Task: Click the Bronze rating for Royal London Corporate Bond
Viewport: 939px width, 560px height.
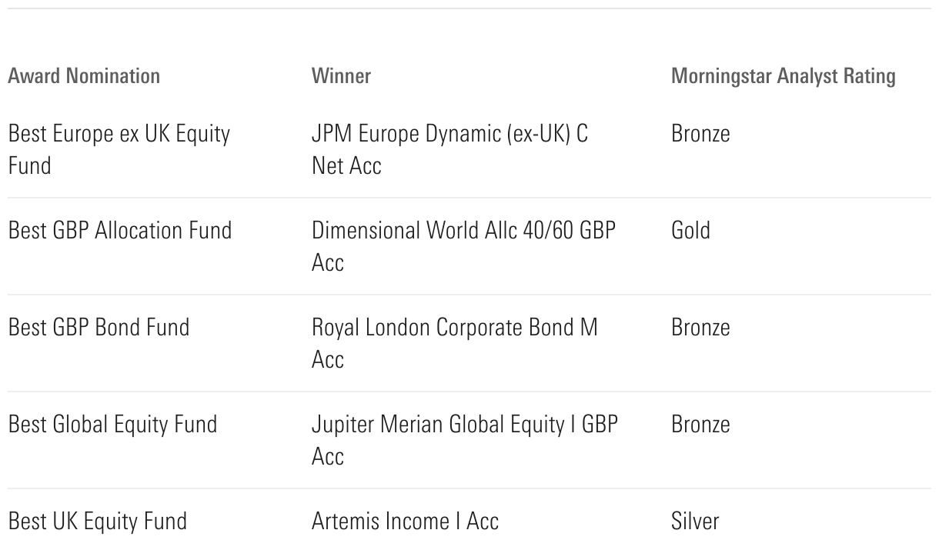Action: tap(700, 327)
